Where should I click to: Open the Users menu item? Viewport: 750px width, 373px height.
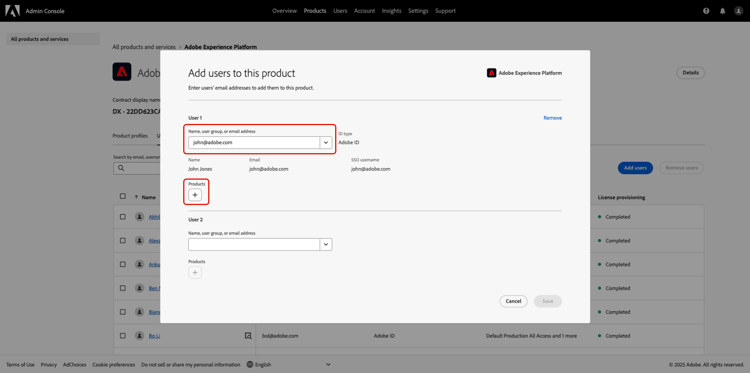(340, 11)
